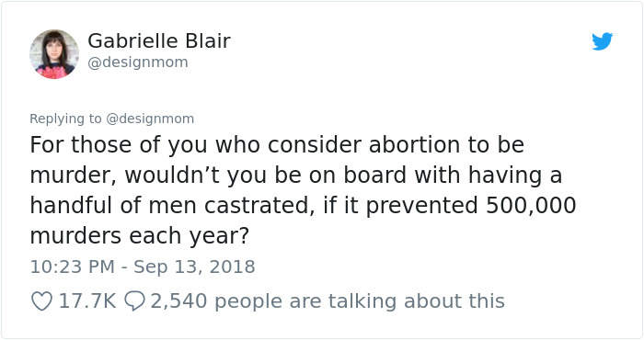Select the 17.7K like count

(87, 301)
